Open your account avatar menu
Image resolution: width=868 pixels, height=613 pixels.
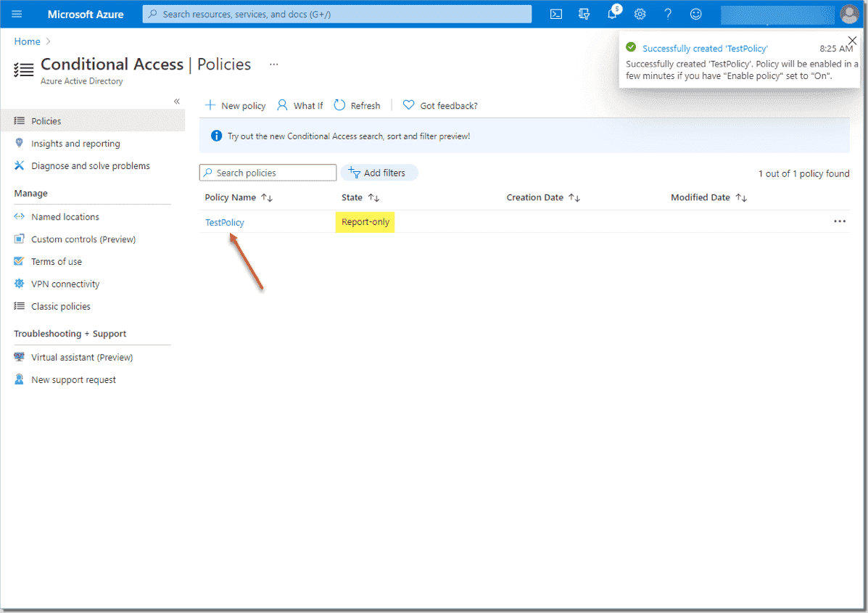(850, 14)
